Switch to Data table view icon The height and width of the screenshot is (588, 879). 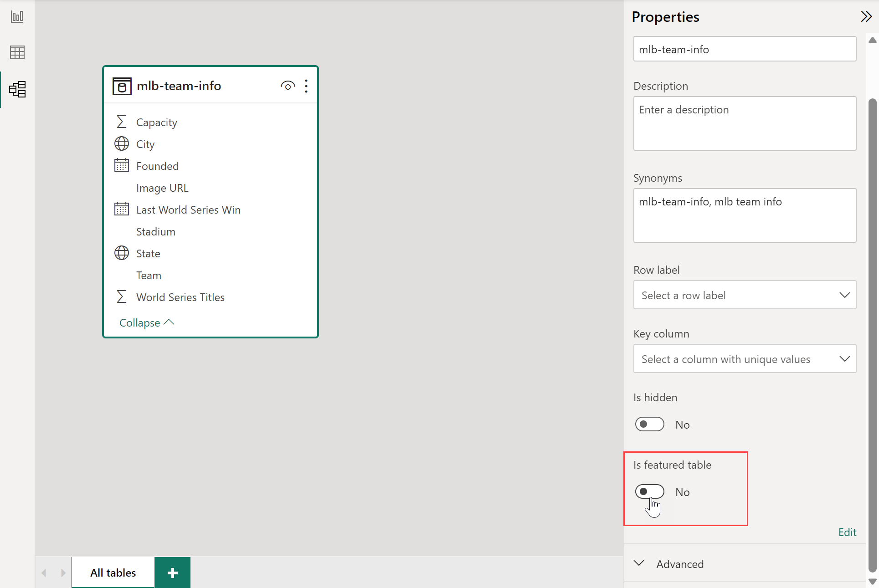click(x=17, y=52)
